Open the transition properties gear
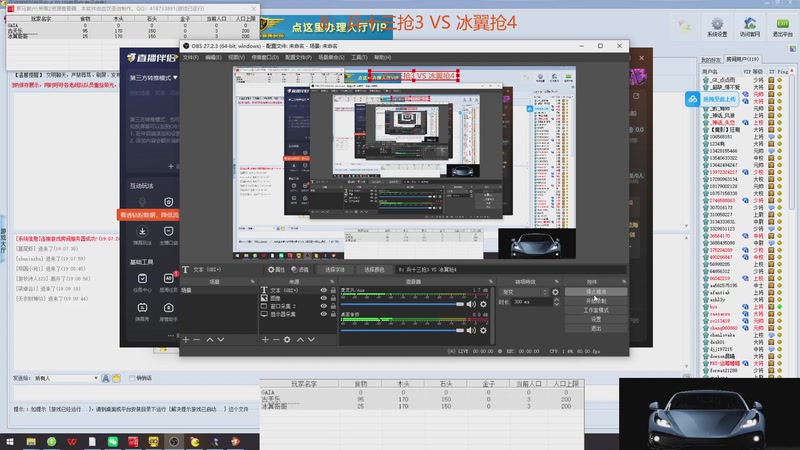The image size is (800, 450). 555,292
